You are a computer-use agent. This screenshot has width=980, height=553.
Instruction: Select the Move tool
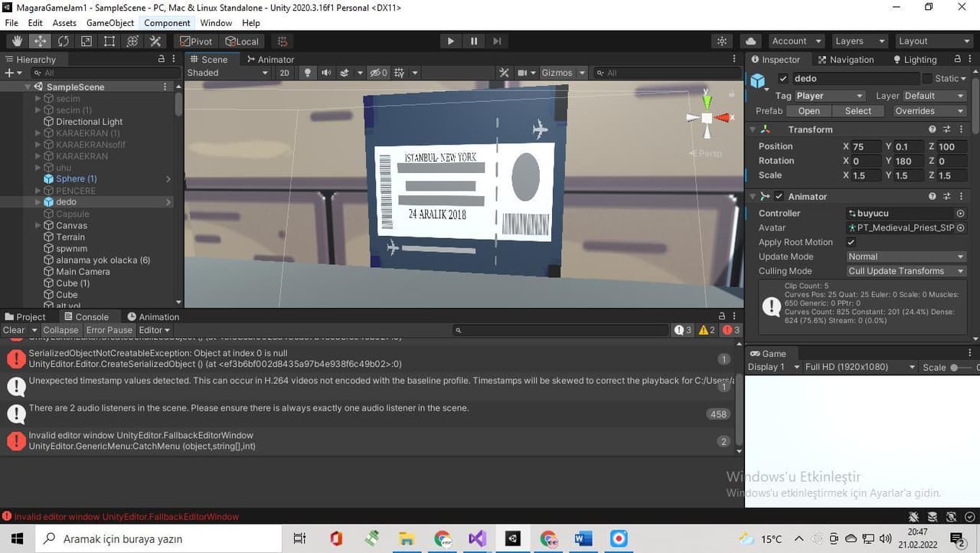pos(40,41)
